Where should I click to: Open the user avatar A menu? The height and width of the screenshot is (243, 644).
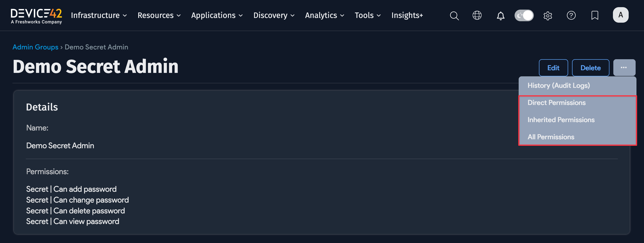tap(620, 15)
